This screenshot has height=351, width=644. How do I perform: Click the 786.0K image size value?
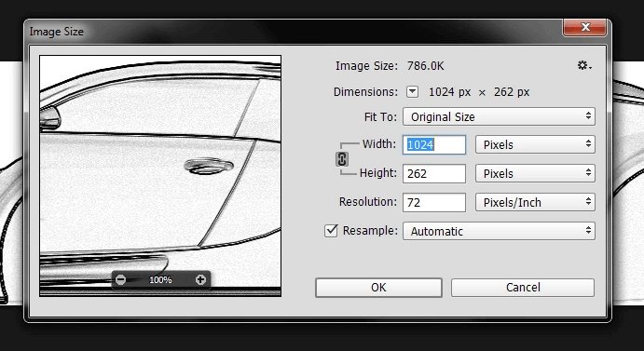point(426,66)
